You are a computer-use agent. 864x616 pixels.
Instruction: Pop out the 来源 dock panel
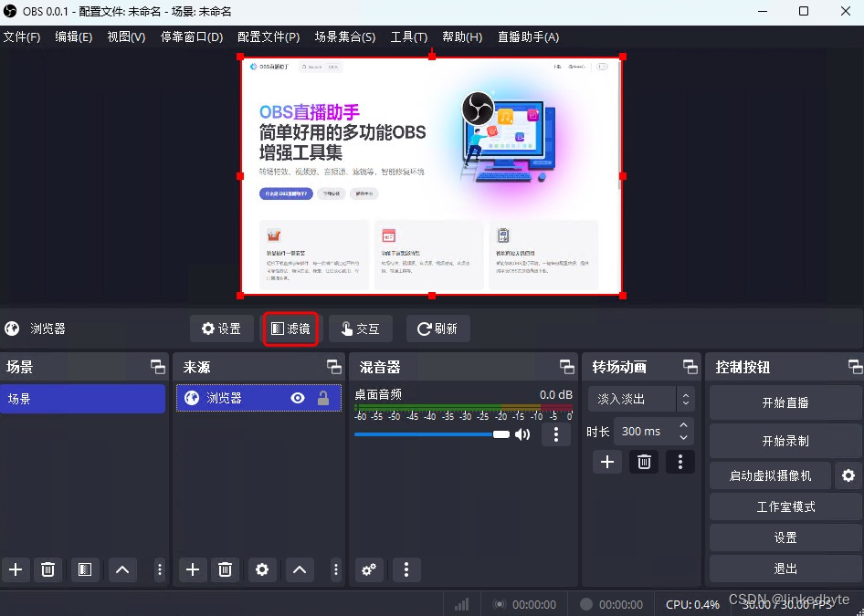click(x=334, y=367)
